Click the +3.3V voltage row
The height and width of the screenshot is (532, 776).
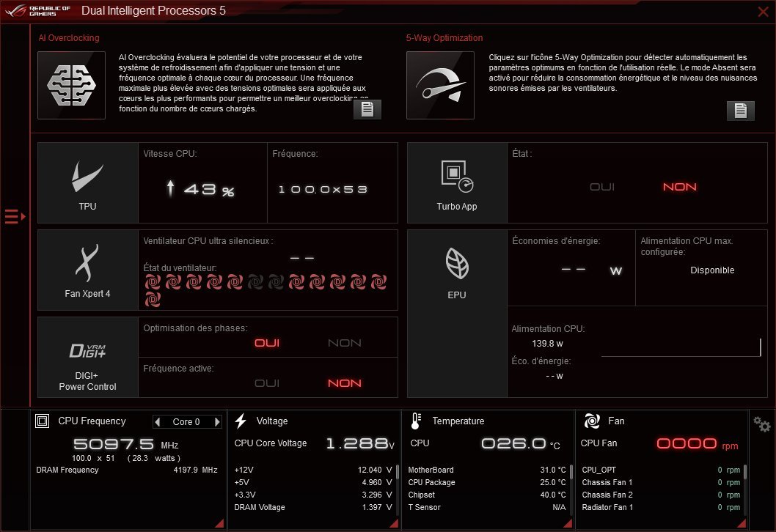pos(313,495)
